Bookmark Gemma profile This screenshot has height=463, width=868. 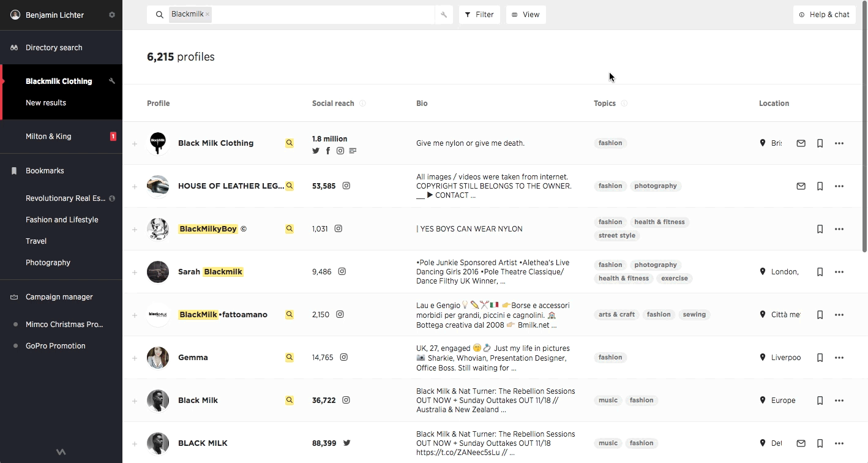pos(820,358)
